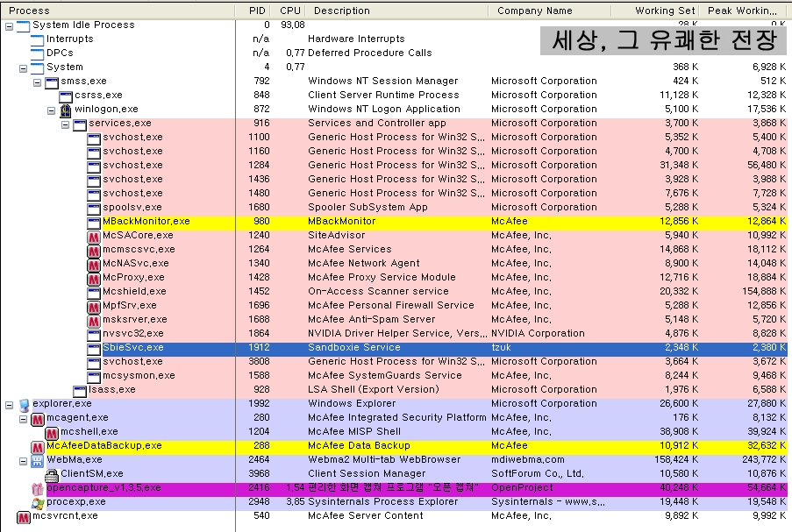Collapse the System process node
This screenshot has height=532, width=792.
pos(23,68)
